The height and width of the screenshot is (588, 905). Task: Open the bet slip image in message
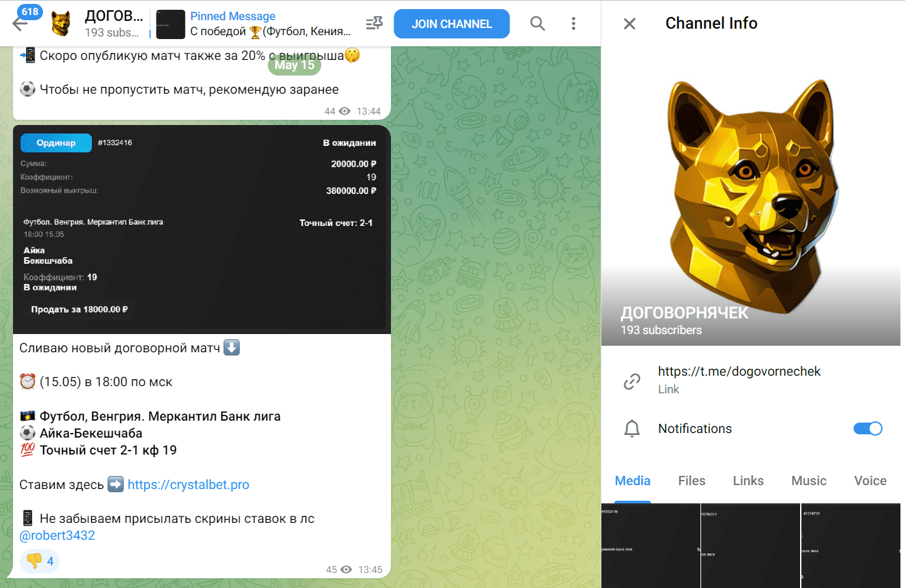point(201,229)
